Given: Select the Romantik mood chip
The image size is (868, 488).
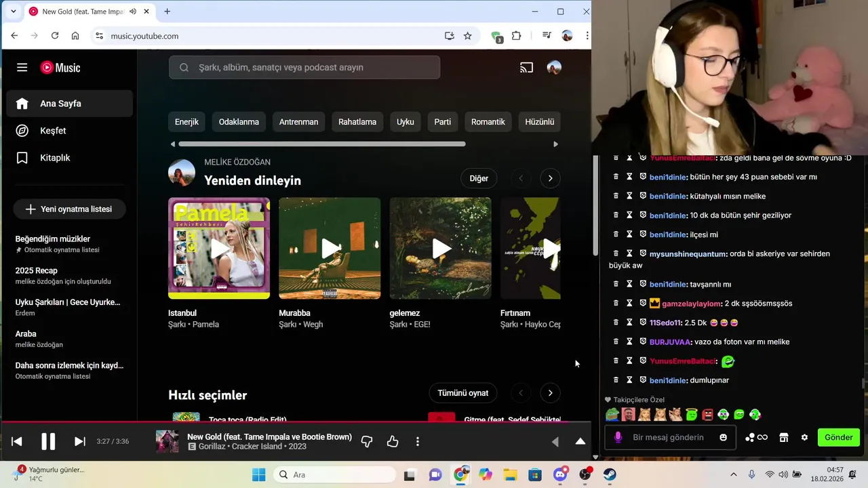Looking at the screenshot, I should pos(488,122).
